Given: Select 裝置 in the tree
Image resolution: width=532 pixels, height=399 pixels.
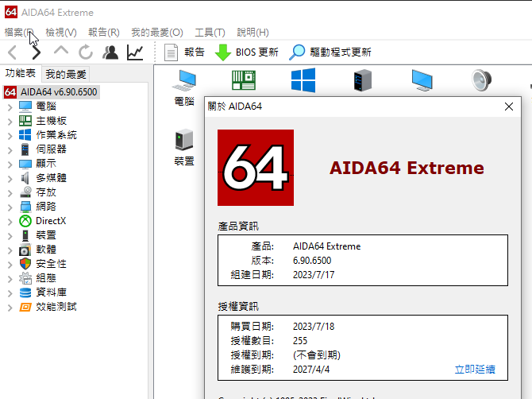Looking at the screenshot, I should 46,235.
